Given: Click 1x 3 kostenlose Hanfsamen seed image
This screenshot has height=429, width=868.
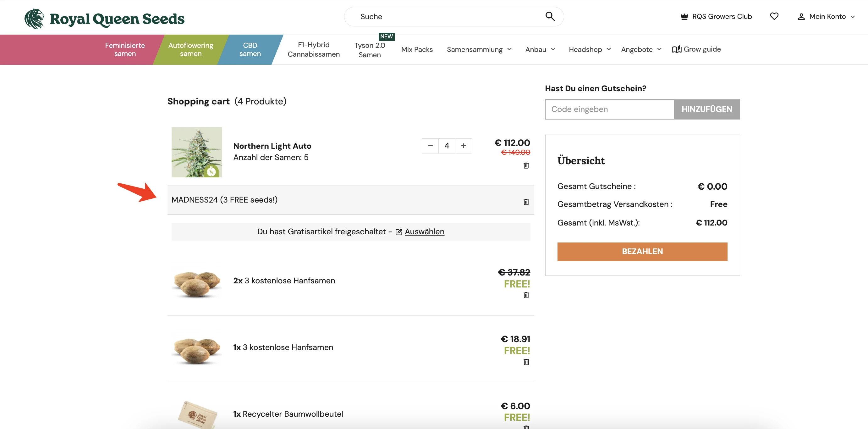Looking at the screenshot, I should [x=196, y=350].
